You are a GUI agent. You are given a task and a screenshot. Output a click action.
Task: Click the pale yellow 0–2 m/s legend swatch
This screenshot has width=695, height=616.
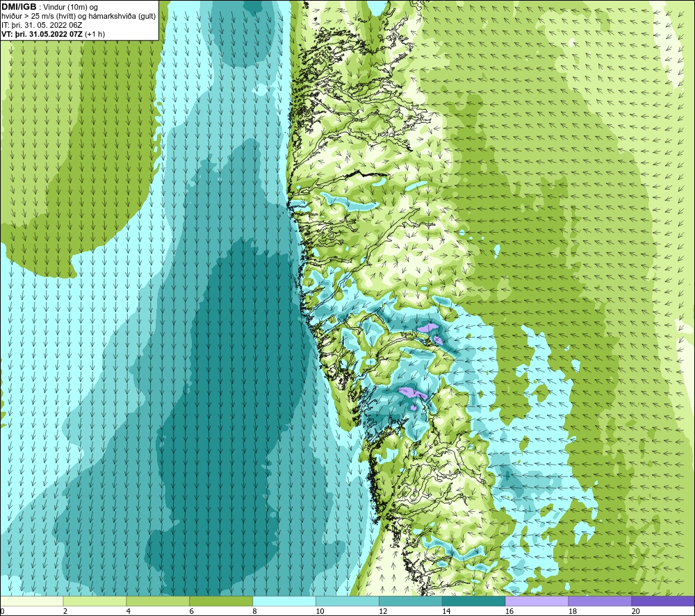[32, 601]
